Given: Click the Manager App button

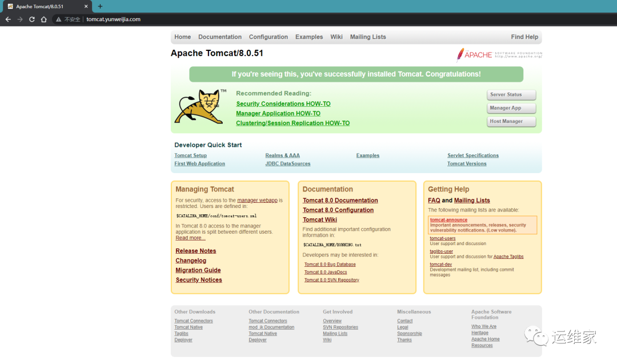Looking at the screenshot, I should click(511, 108).
